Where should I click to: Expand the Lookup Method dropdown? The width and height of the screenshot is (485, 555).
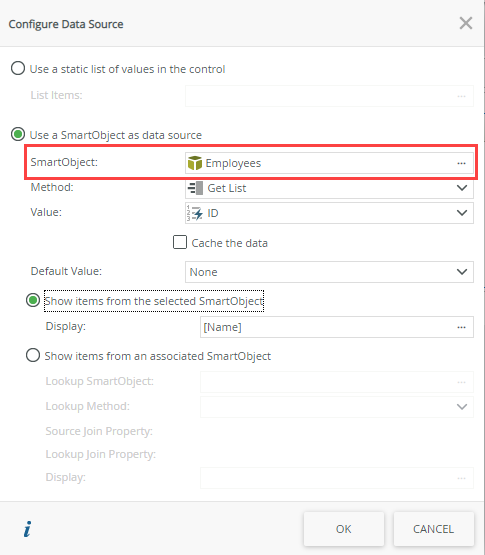click(337, 407)
